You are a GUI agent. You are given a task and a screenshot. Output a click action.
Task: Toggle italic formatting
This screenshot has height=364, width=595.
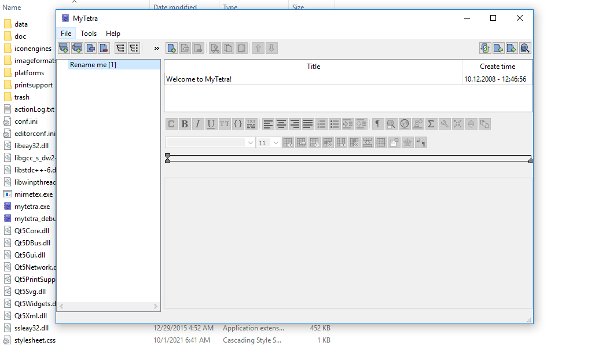point(198,124)
